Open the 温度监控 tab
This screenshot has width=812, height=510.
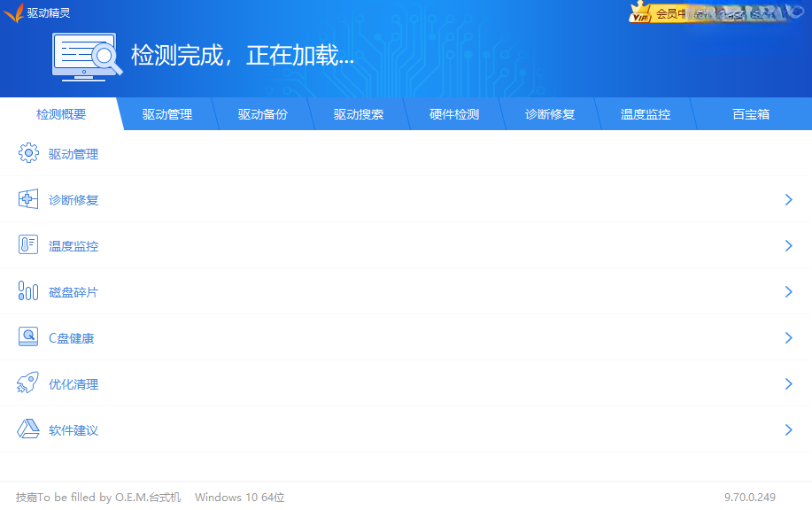click(646, 114)
